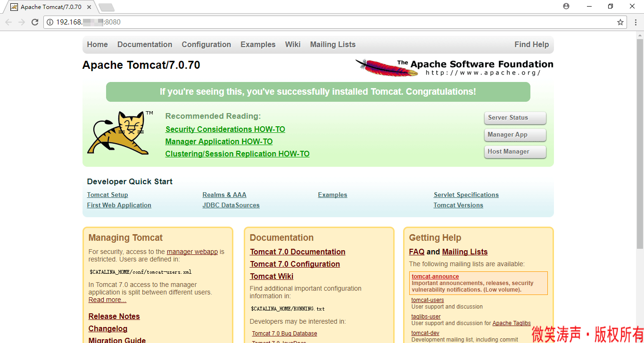Click the site info icon in address bar
644x343 pixels.
50,22
